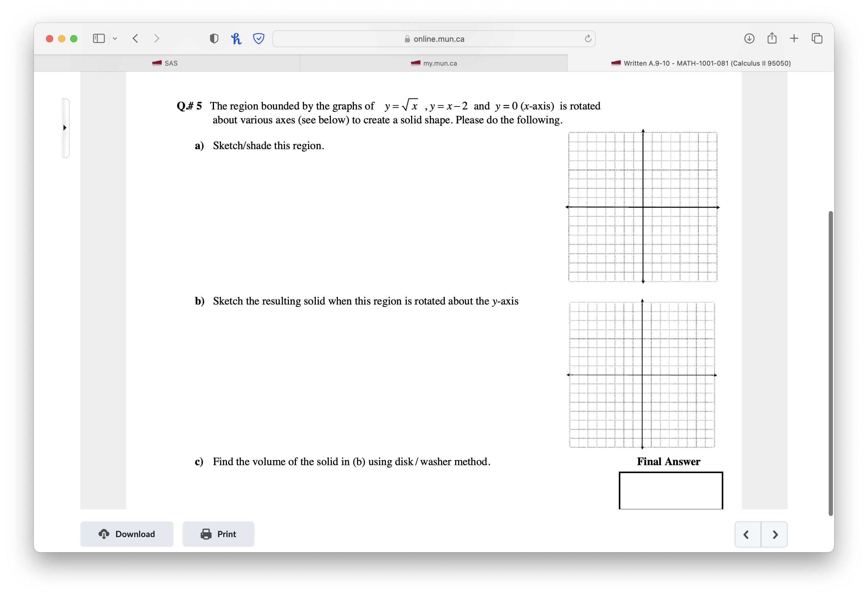Viewport: 868px width, 597px height.
Task: Open a new tab
Action: click(x=794, y=38)
